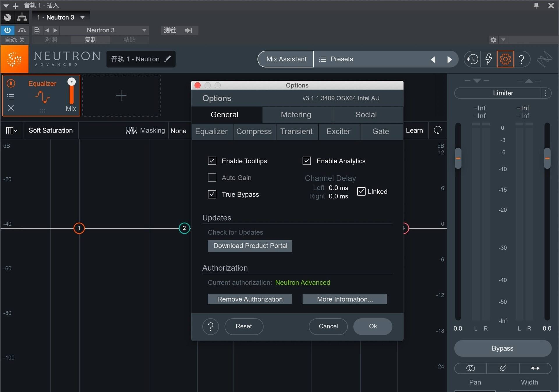
Task: Toggle plugin power button in host bar
Action: 7,30
